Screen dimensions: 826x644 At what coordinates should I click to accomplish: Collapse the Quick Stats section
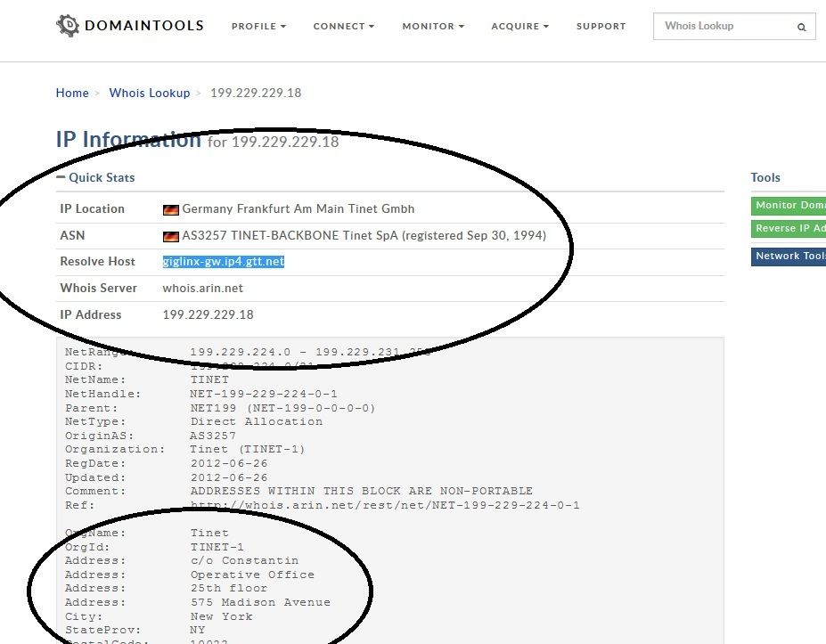95,177
